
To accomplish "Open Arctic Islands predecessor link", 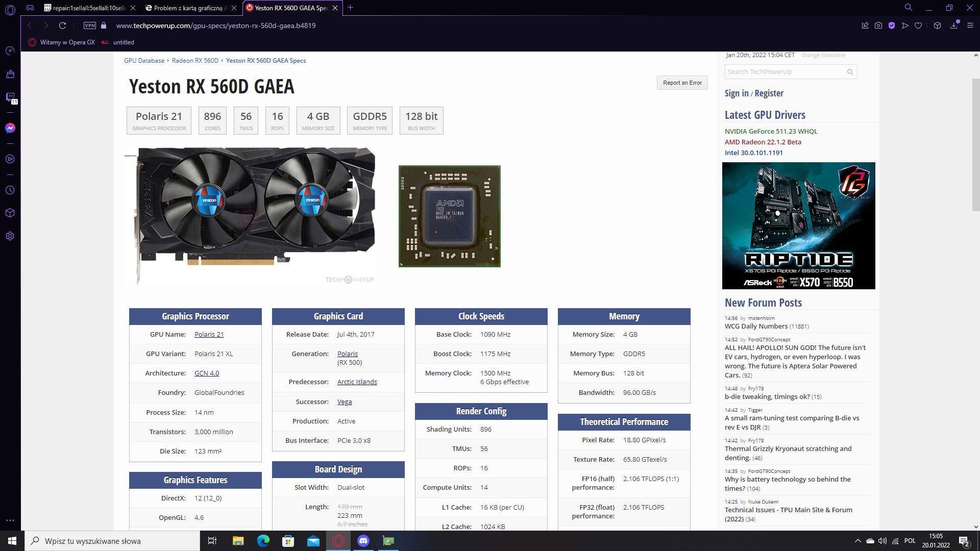I will (x=357, y=382).
